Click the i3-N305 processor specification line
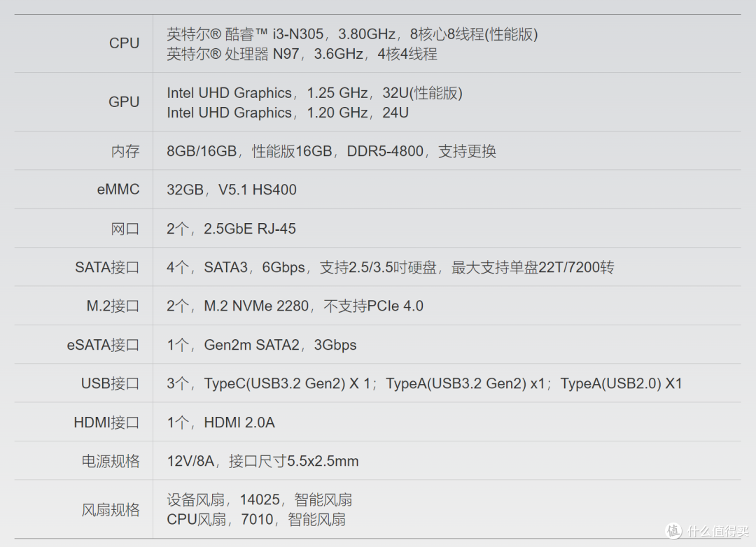 click(x=352, y=34)
